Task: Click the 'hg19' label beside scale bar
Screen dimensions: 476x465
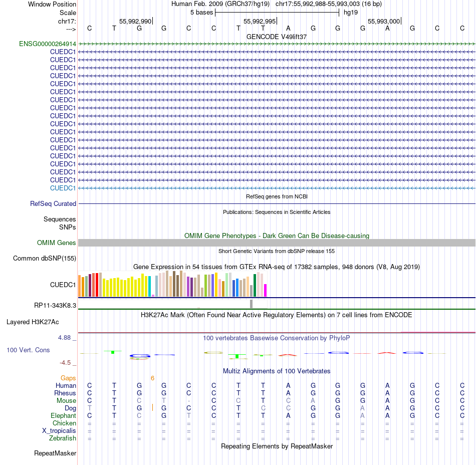Action: pyautogui.click(x=351, y=13)
